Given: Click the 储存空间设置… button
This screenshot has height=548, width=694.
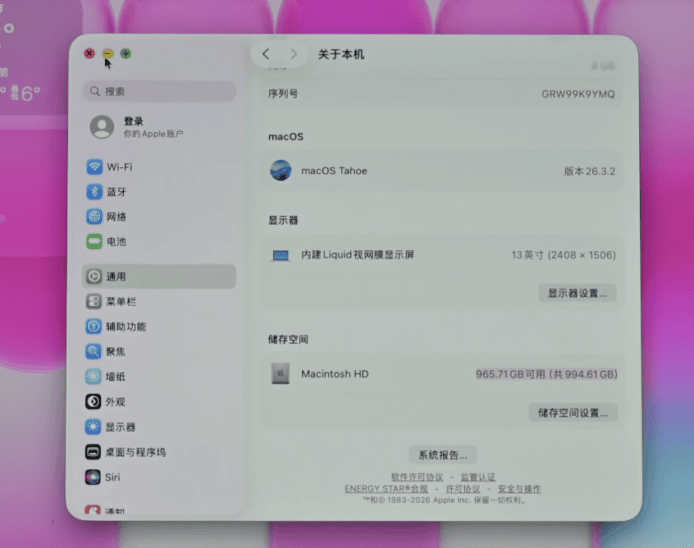Looking at the screenshot, I should [x=572, y=412].
